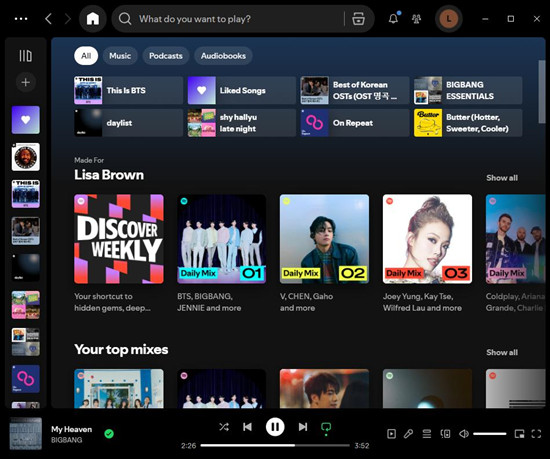Open This Is BTS shortcut
This screenshot has height=459, width=550.
(128, 90)
